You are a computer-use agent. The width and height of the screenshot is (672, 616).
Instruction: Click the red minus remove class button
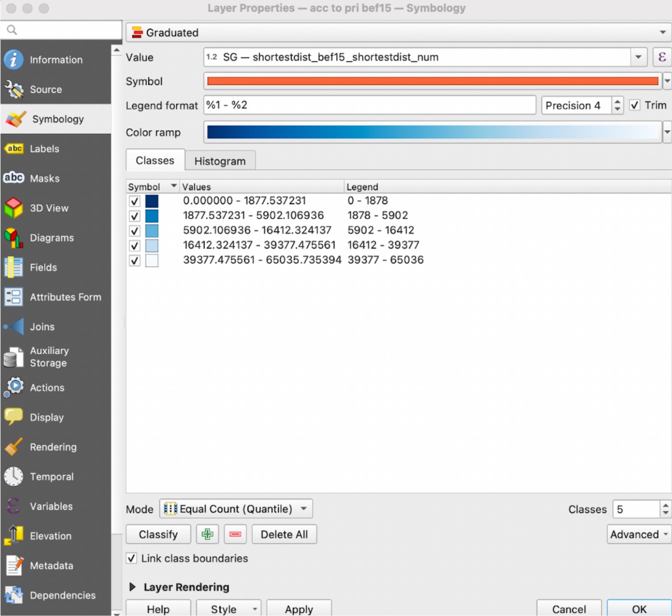click(235, 534)
